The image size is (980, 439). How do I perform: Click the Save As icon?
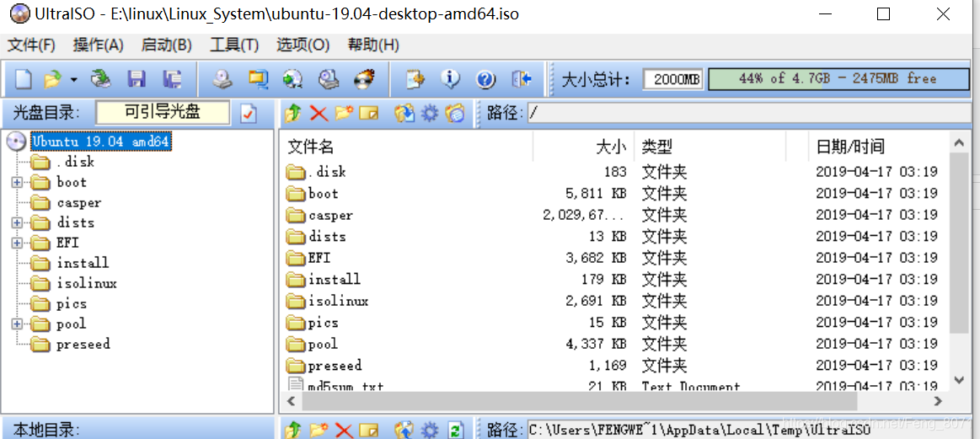click(172, 79)
